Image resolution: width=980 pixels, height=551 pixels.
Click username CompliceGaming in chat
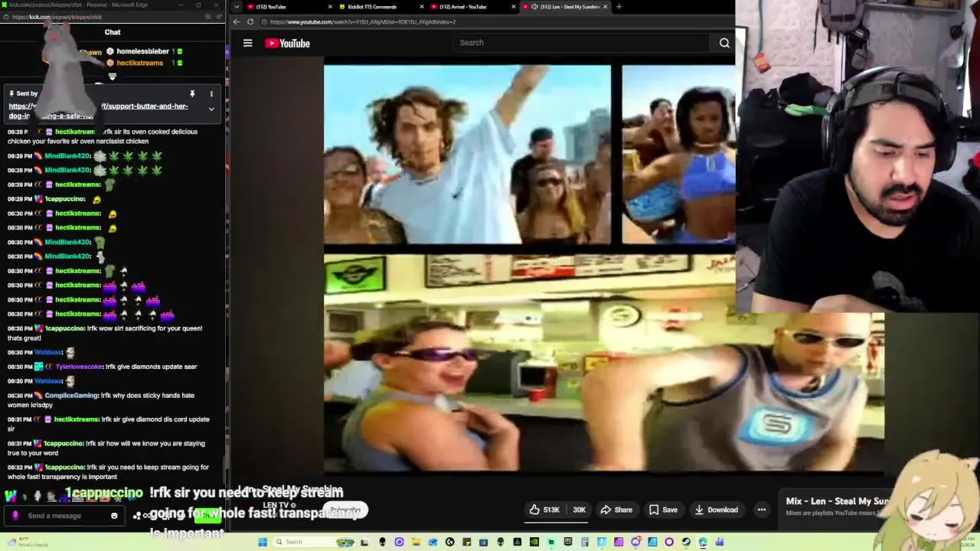tap(71, 396)
